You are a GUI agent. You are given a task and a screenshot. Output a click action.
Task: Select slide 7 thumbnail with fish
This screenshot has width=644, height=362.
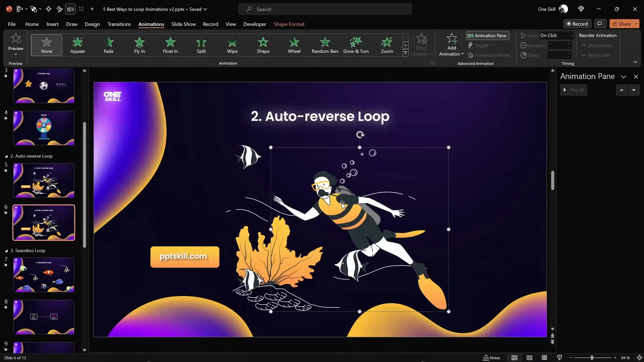[x=44, y=275]
